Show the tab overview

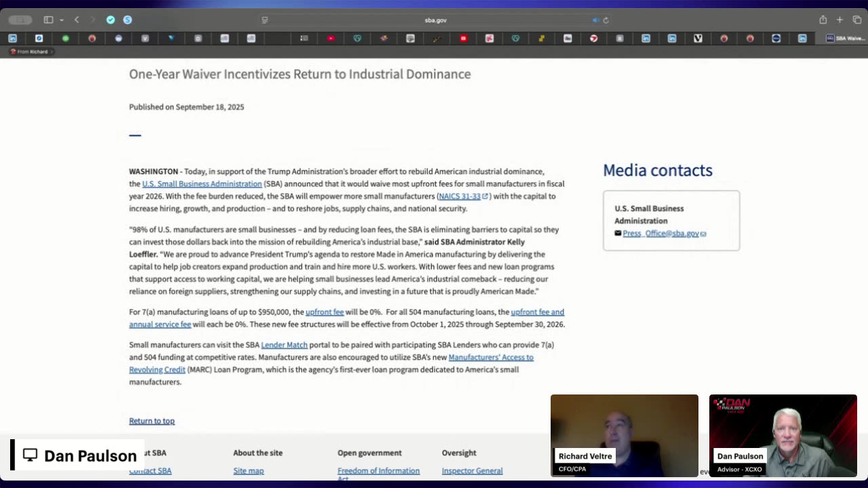tap(856, 20)
